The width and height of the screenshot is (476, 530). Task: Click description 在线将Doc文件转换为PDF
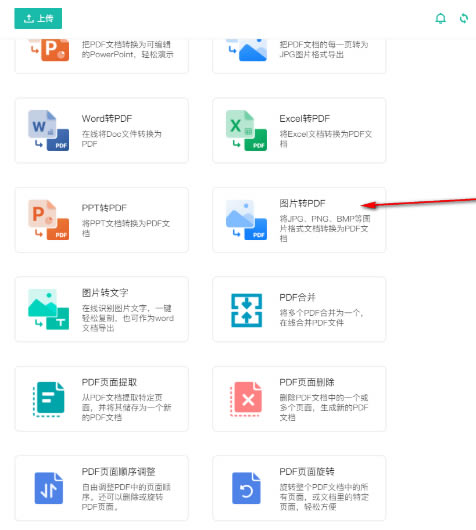(122, 139)
